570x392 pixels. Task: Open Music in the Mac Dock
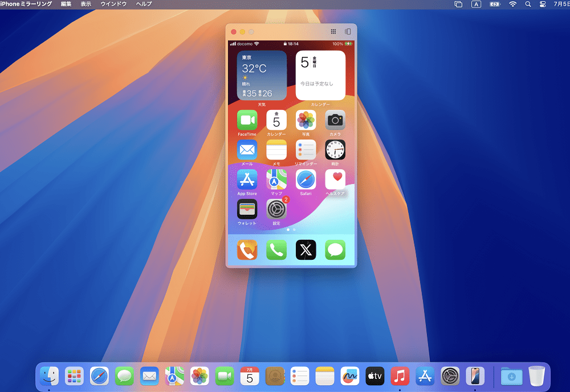point(400,376)
